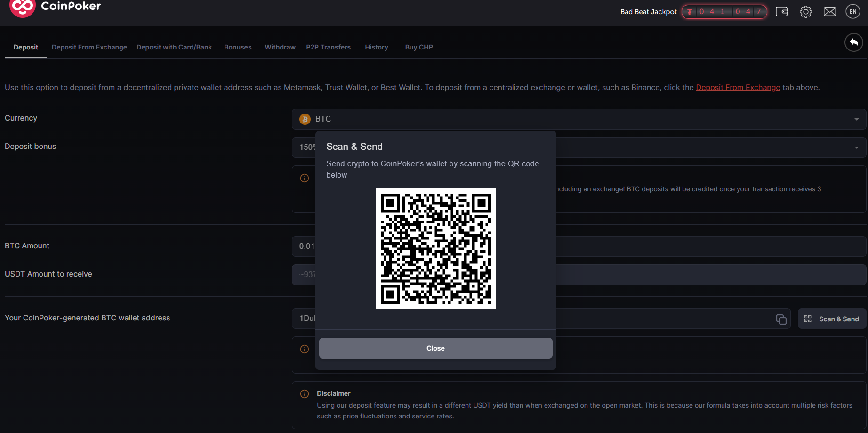868x433 pixels.
Task: Open the History tab
Action: click(376, 47)
